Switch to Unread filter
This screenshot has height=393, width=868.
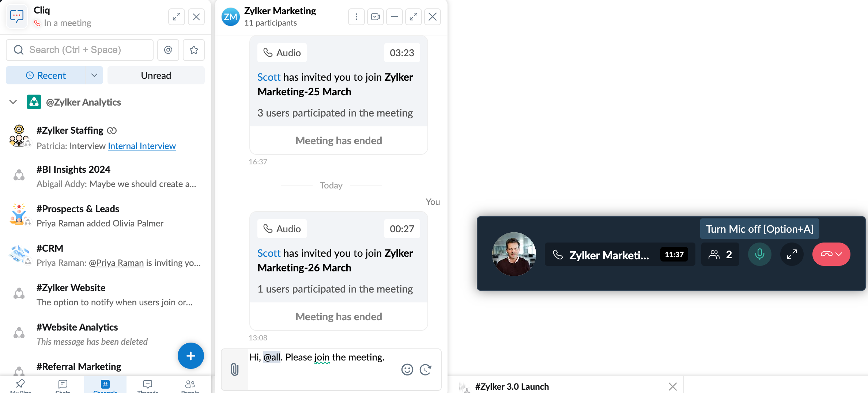156,76
